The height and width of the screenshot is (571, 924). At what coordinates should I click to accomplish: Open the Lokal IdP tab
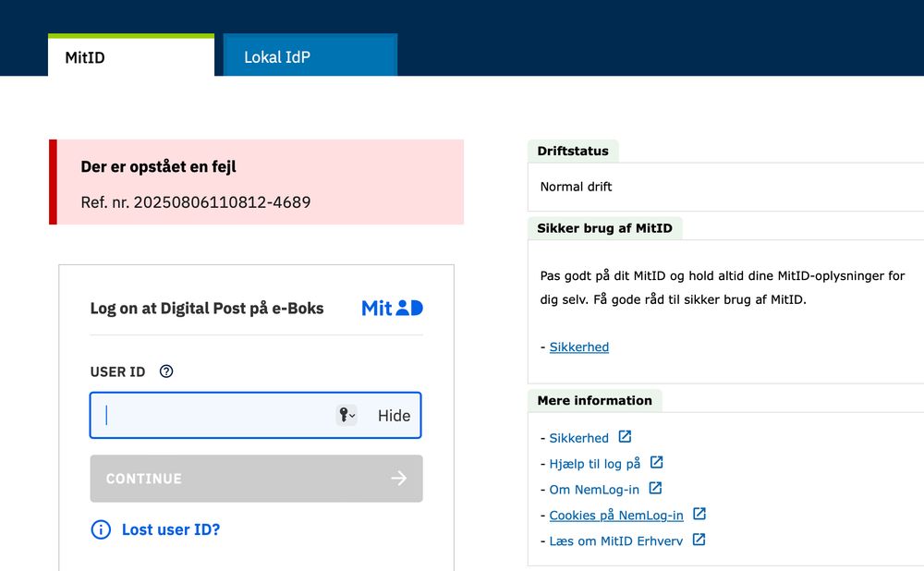310,56
